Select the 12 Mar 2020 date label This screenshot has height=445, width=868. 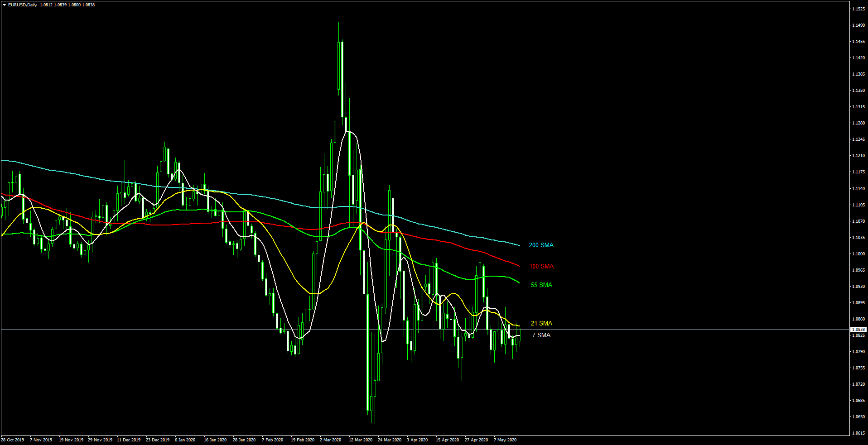361,440
